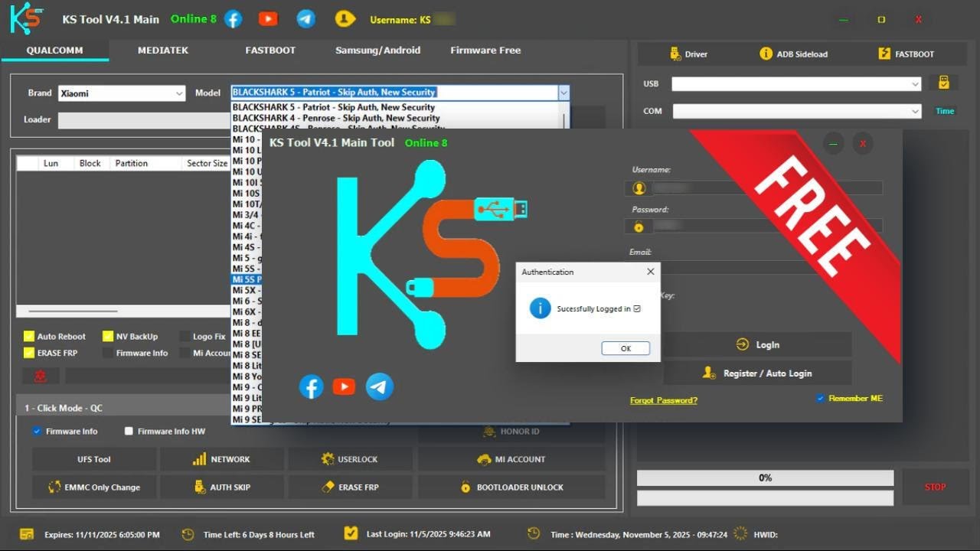Click the red bug icon button
980x551 pixels.
[x=41, y=376]
